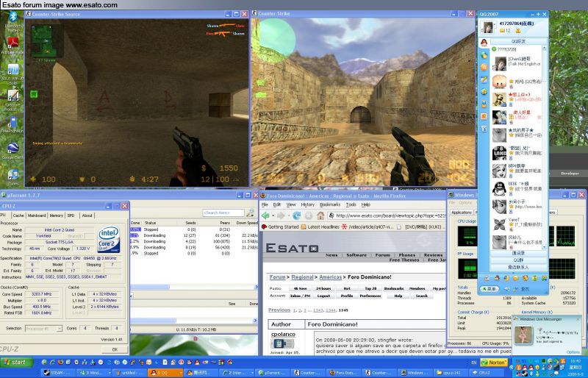Click Phones in Esato navigation bar
The width and height of the screenshot is (588, 378).
[407, 255]
